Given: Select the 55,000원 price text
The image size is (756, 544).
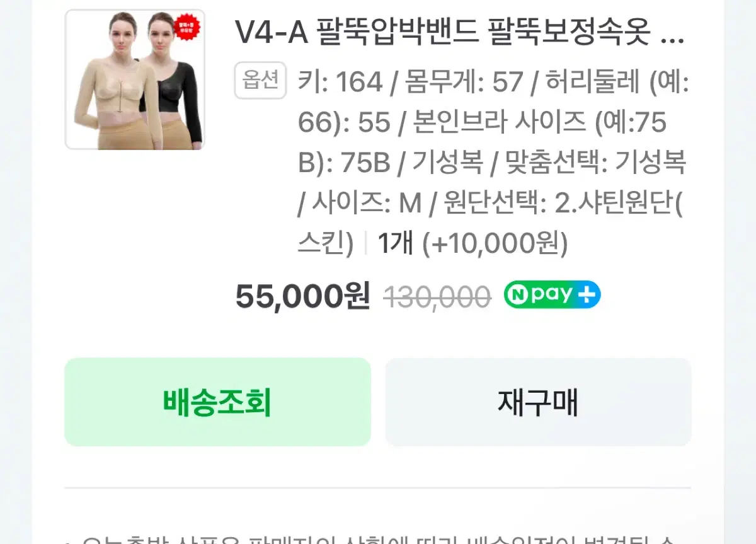Looking at the screenshot, I should (302, 296).
